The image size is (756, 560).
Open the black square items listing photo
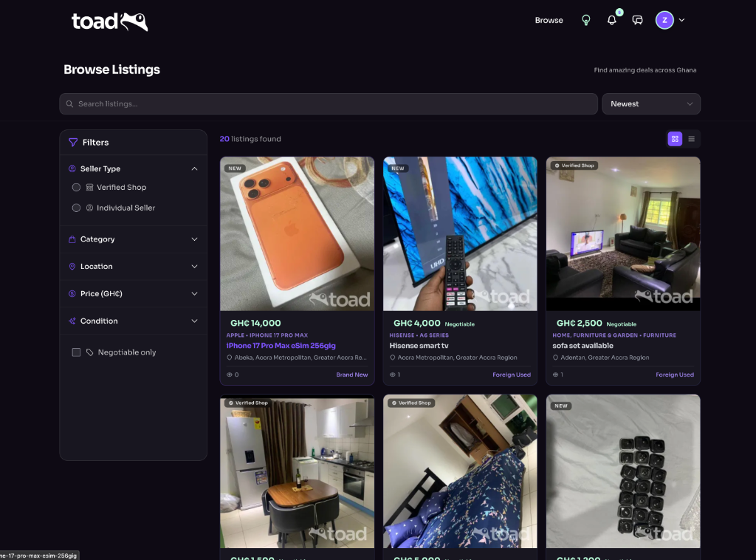point(623,471)
